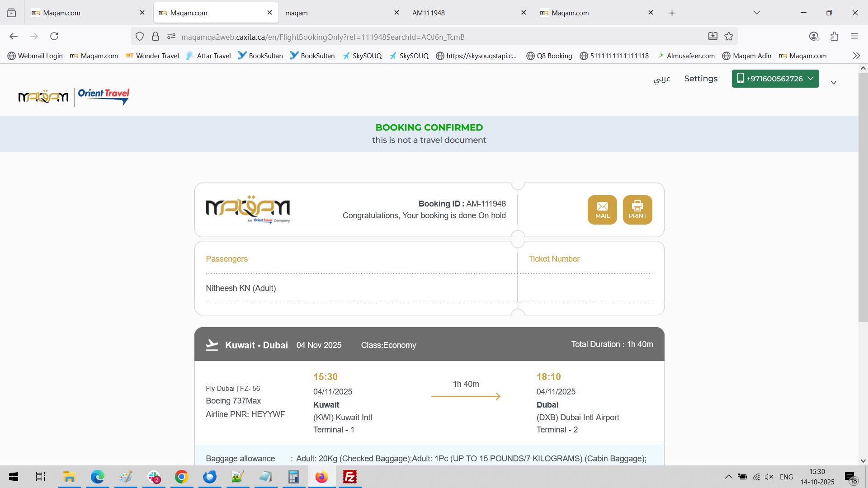Open FileZilla from the taskbar

(349, 477)
